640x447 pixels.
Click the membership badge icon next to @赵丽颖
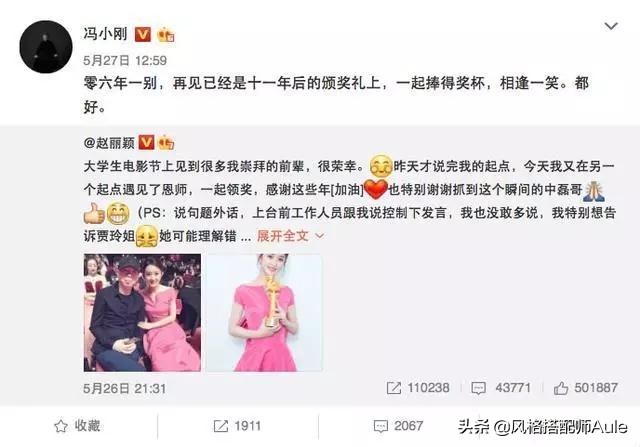pos(166,142)
